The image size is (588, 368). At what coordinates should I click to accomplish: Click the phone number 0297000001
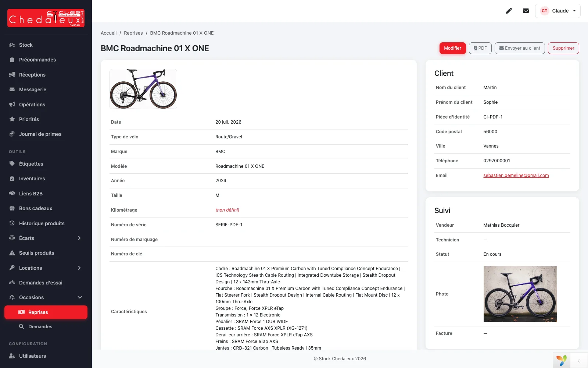[x=497, y=161]
